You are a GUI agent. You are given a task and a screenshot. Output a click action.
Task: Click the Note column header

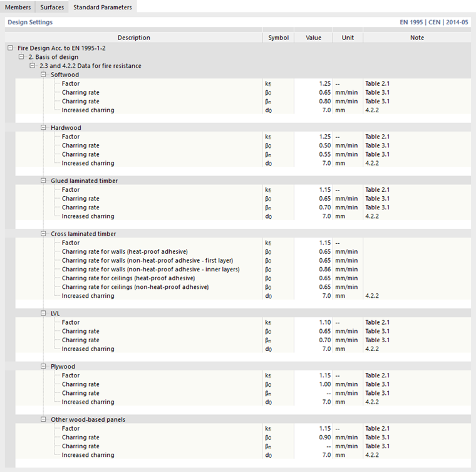417,38
